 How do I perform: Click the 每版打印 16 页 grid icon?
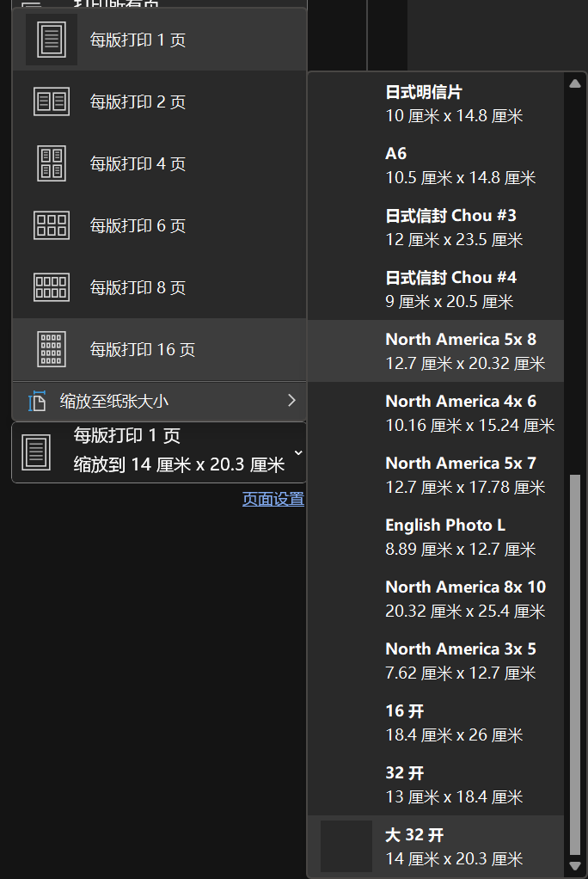[x=52, y=349]
